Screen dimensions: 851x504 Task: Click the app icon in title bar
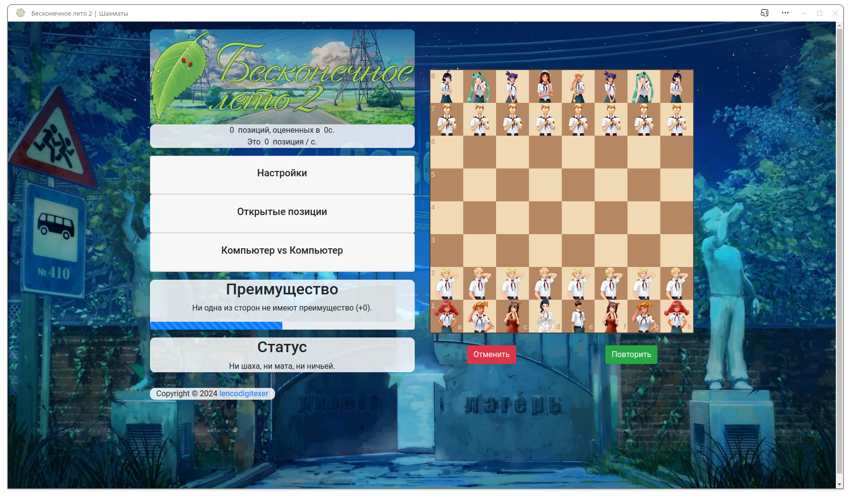click(21, 13)
